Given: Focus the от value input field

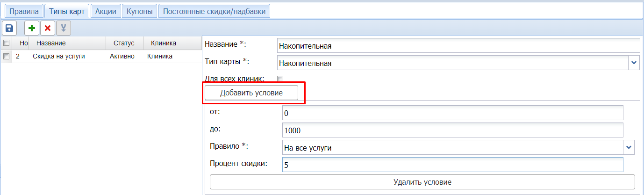Looking at the screenshot, I should (x=452, y=113).
